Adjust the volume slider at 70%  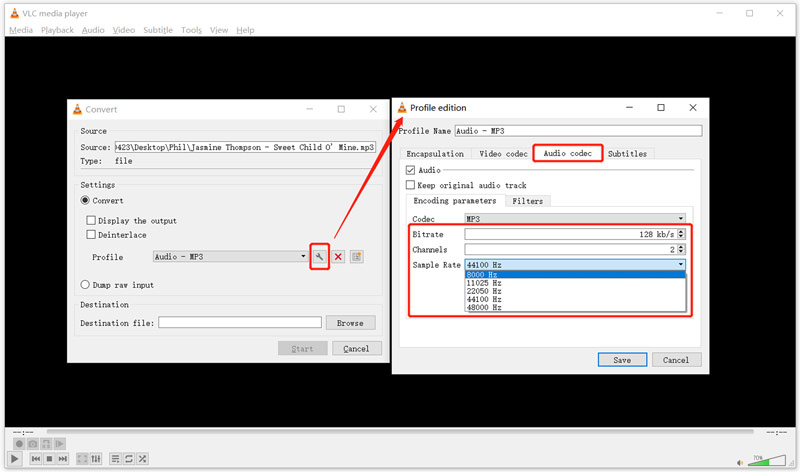click(767, 460)
